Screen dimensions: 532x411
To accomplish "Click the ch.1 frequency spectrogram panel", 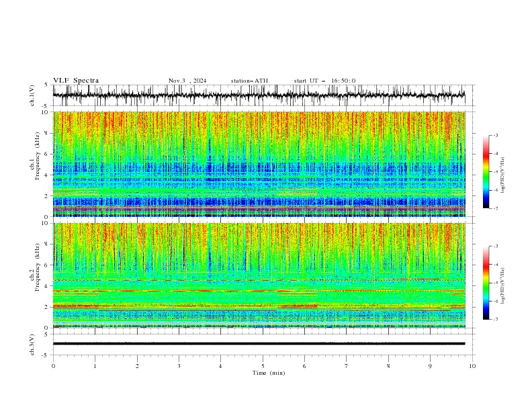I will 259,164.
